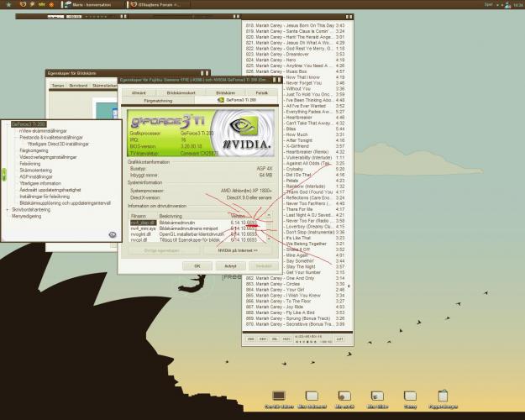The width and height of the screenshot is (525, 420).
Task: Select playlist track Mariah Carey - Dreamlover
Action: (x=295, y=55)
